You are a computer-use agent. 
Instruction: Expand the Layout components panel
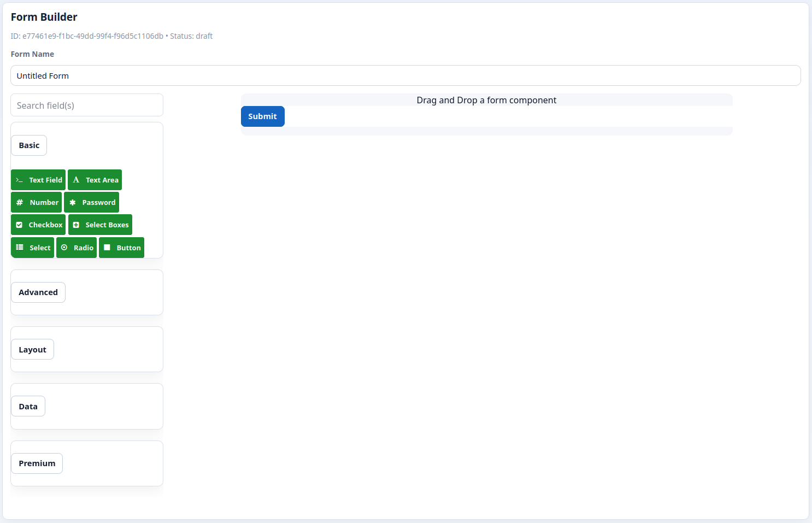coord(32,349)
